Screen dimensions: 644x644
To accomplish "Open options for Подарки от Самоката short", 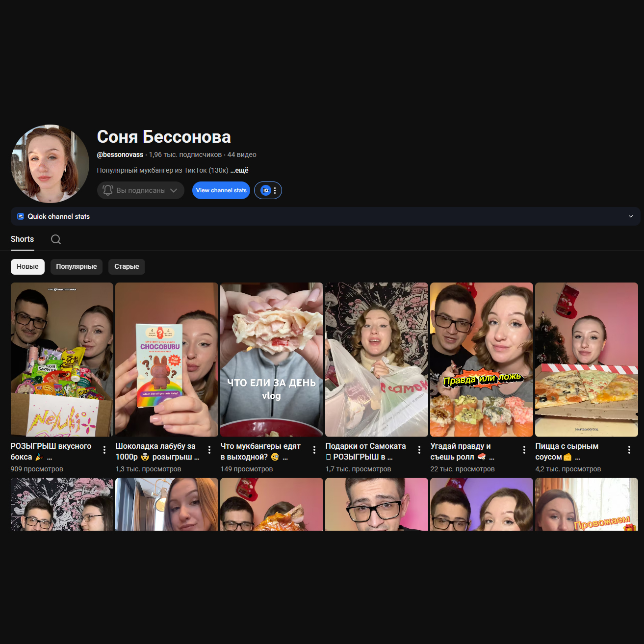I will (x=419, y=450).
